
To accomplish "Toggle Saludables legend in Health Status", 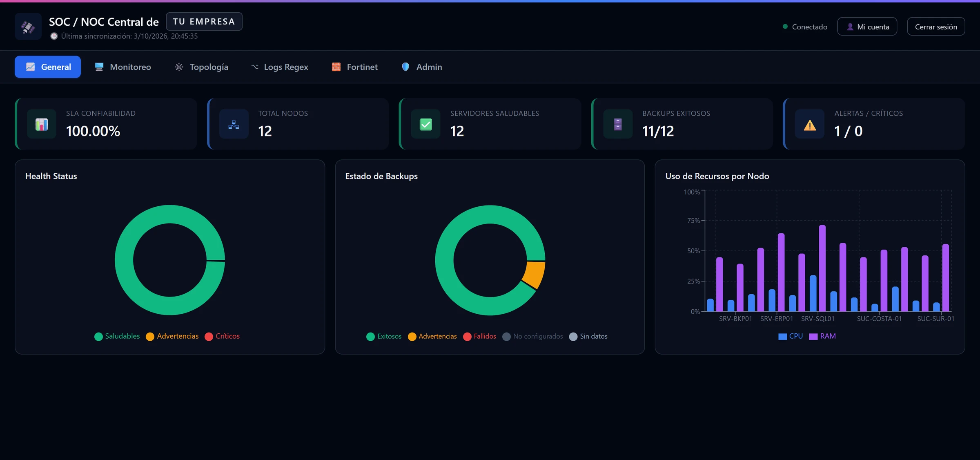I will [117, 336].
